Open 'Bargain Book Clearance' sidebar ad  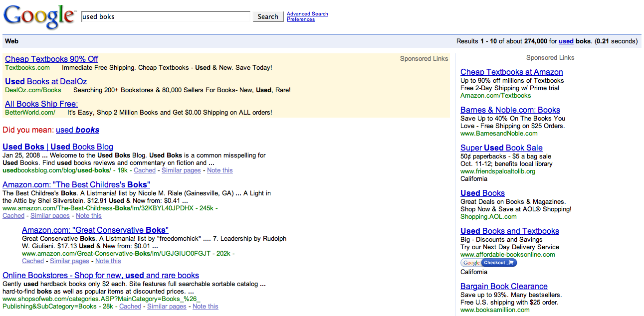pyautogui.click(x=504, y=286)
